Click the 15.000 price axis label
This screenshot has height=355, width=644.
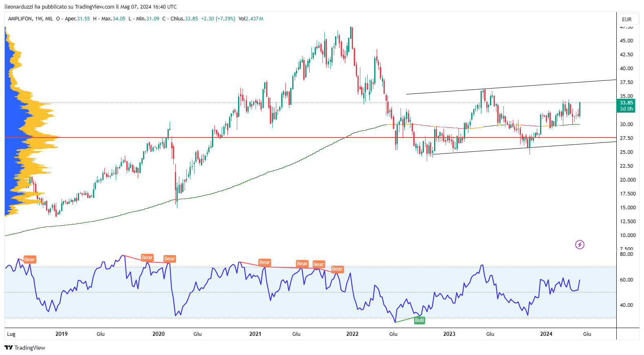click(x=628, y=208)
